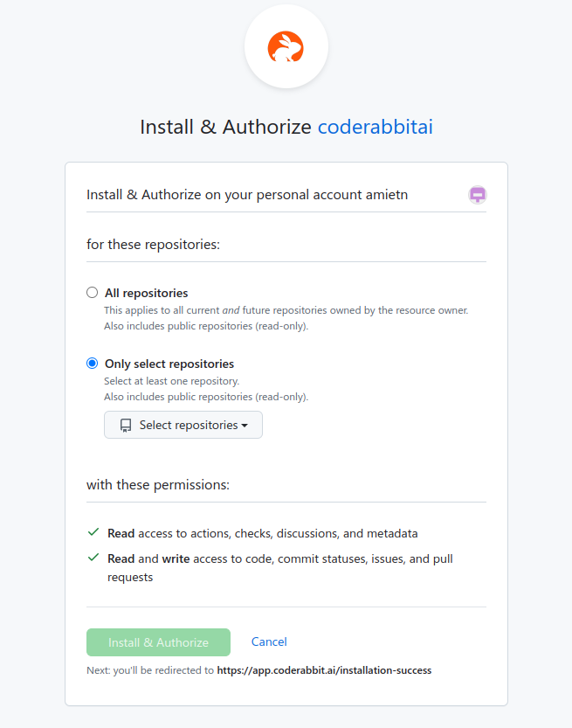
Task: Click the "Read access to actions, checks" permission text
Action: 262,533
